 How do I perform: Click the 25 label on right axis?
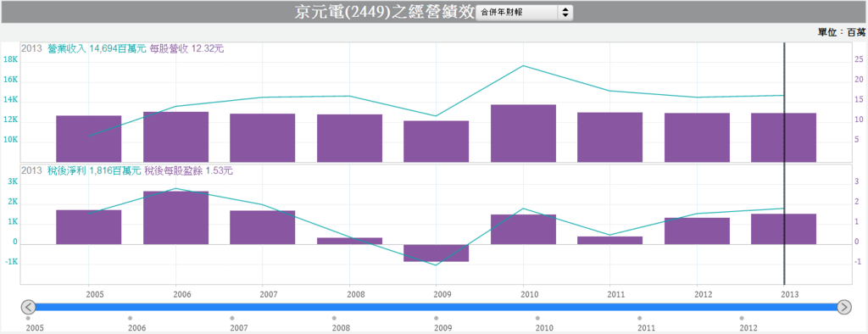pyautogui.click(x=860, y=59)
